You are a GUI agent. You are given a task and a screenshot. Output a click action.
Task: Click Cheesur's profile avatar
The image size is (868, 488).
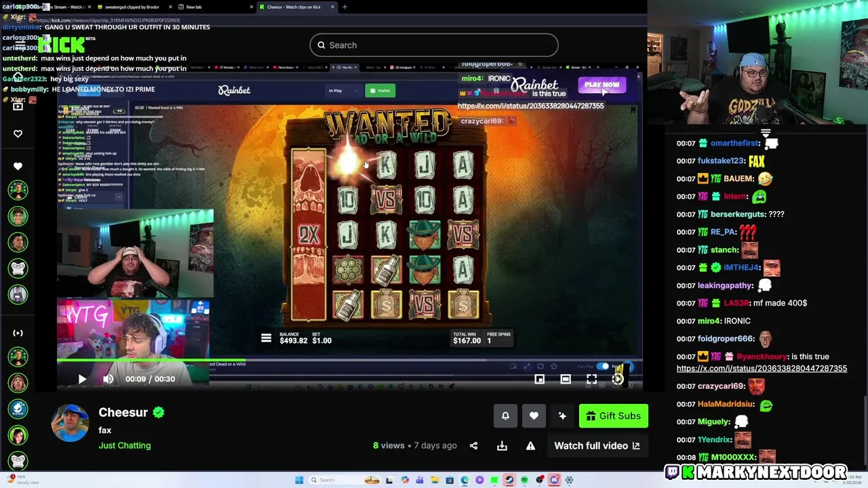tap(70, 424)
